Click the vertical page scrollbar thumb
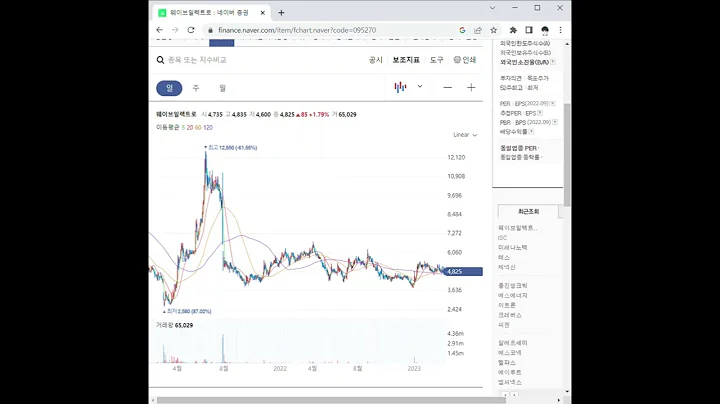The width and height of the screenshot is (720, 404). (x=567, y=154)
